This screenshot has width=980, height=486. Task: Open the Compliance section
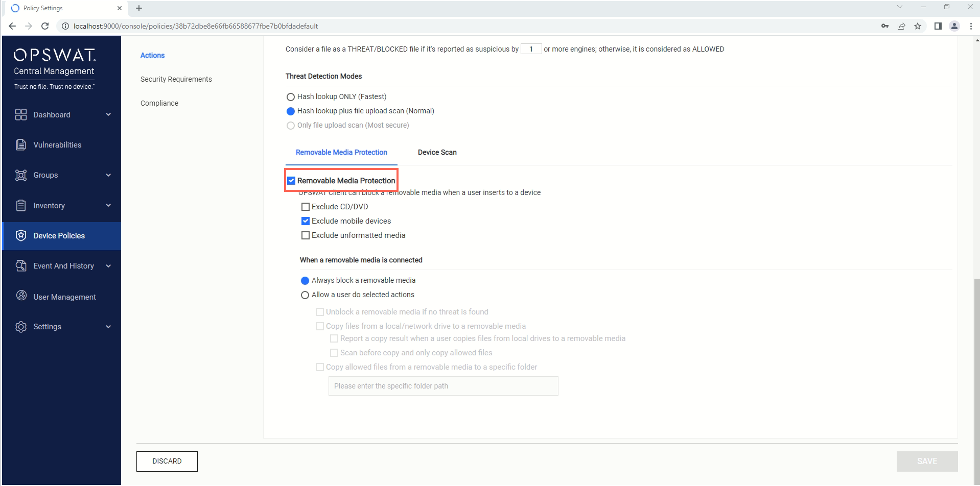(159, 103)
